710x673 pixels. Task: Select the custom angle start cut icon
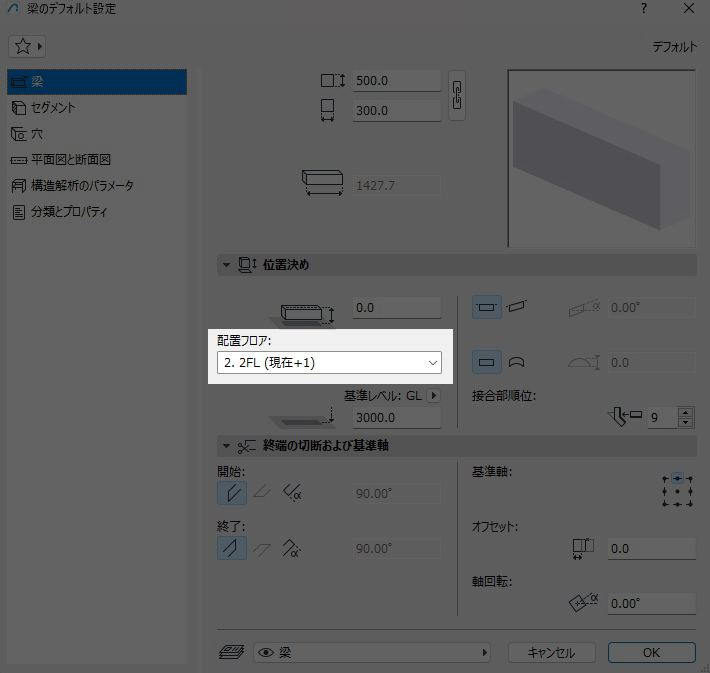pos(293,493)
